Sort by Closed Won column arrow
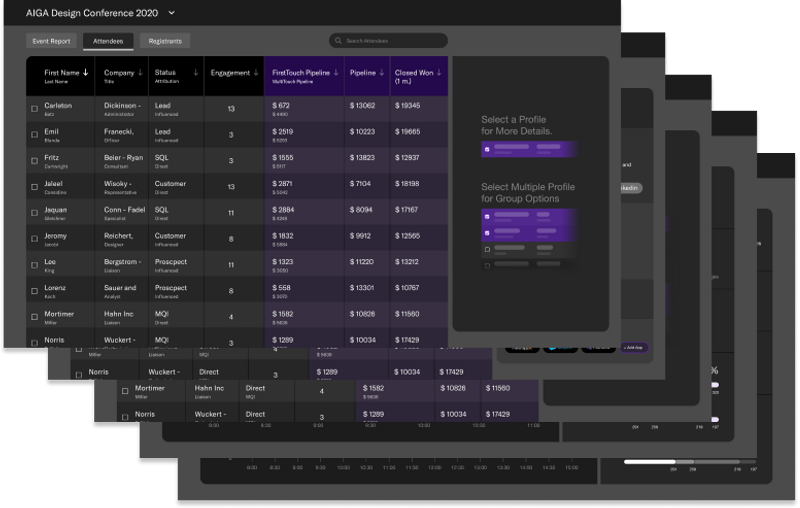This screenshot has height=508, width=800. (x=439, y=72)
